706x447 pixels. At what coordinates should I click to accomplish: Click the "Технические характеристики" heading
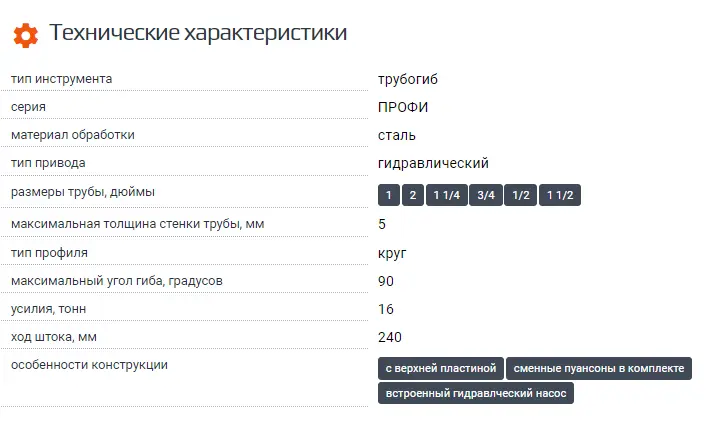point(198,34)
